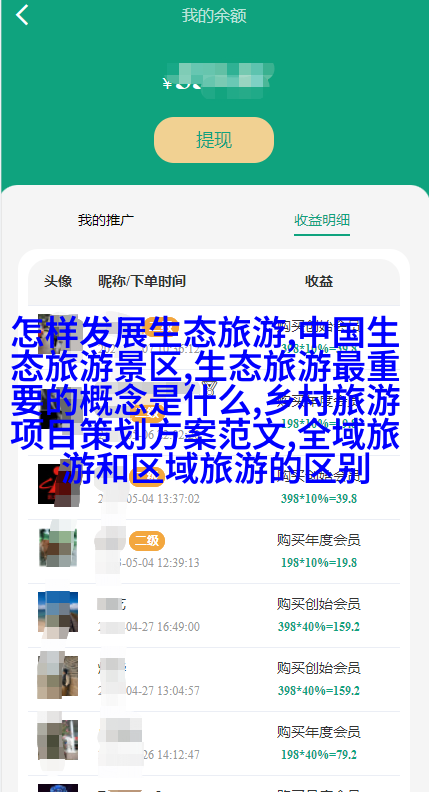Tap the back arrow icon
The image size is (429, 792).
(x=22, y=15)
